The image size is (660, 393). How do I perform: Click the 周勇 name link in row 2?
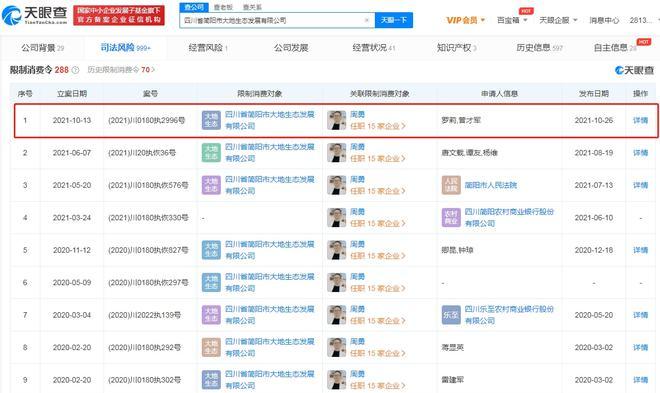coord(357,147)
